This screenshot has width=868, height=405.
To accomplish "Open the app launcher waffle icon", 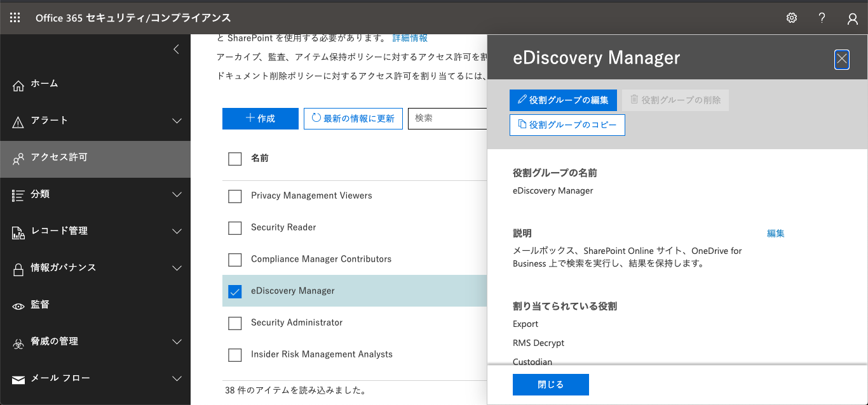I will pos(15,18).
